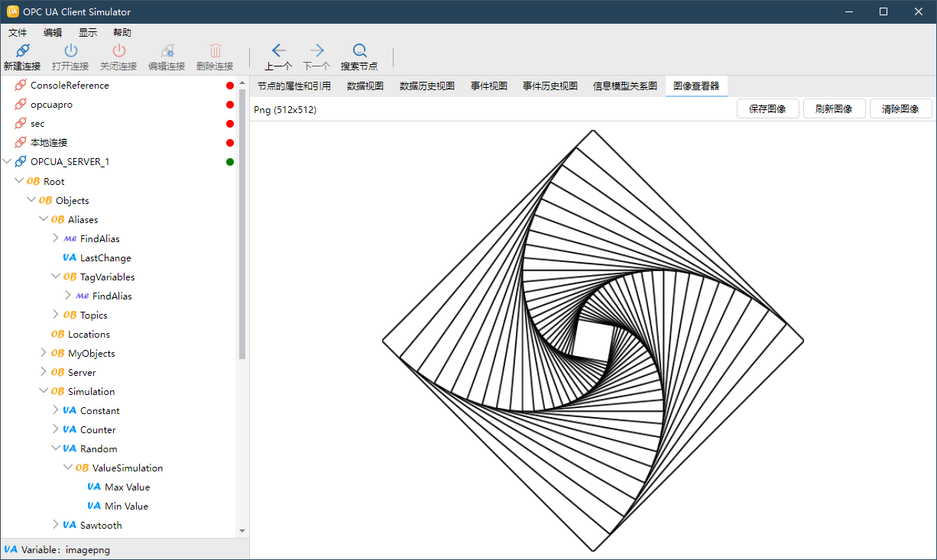
Task: Select the Max Value variable node
Action: click(x=127, y=487)
